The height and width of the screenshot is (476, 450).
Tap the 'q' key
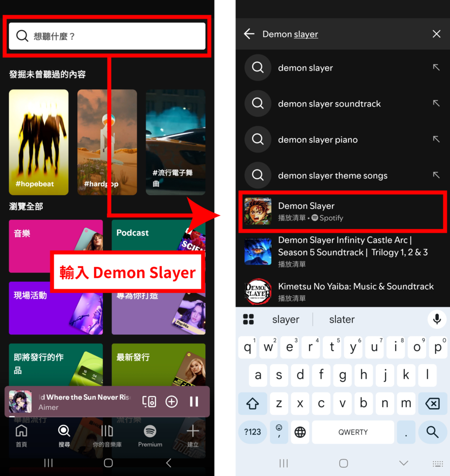pos(248,347)
